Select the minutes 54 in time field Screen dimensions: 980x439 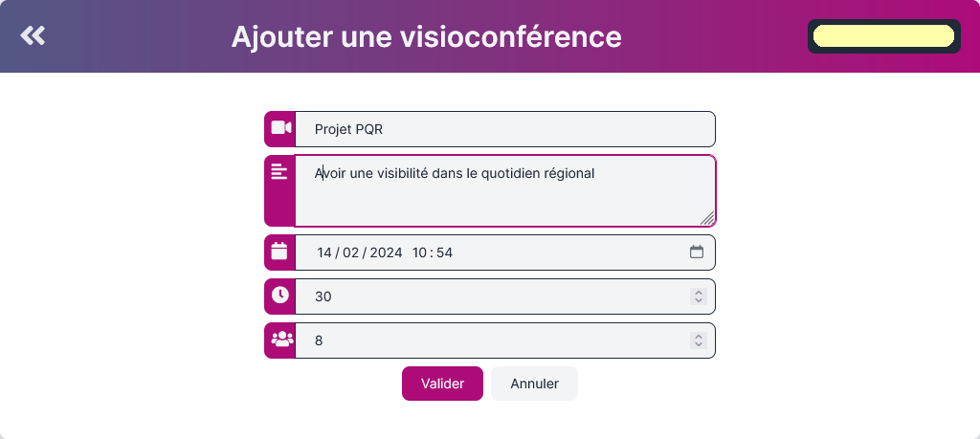point(445,252)
